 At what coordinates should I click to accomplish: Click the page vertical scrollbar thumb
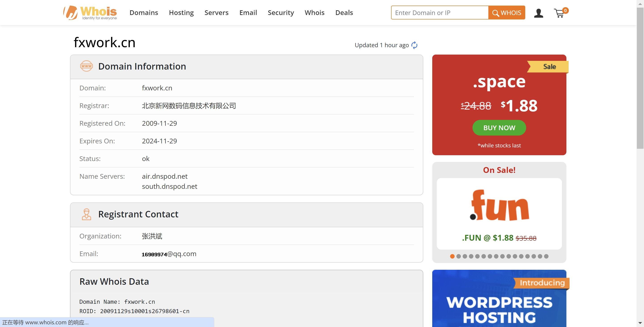click(640, 78)
